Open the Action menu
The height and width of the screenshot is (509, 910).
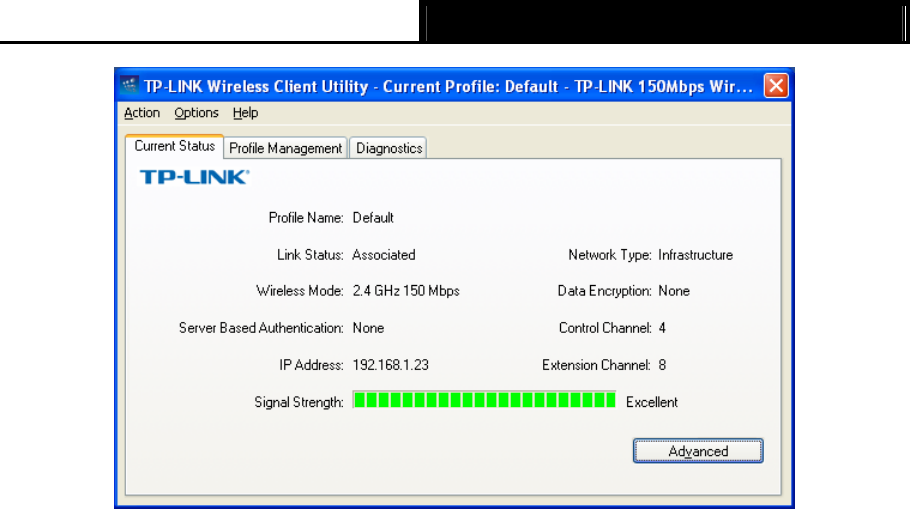coord(142,113)
